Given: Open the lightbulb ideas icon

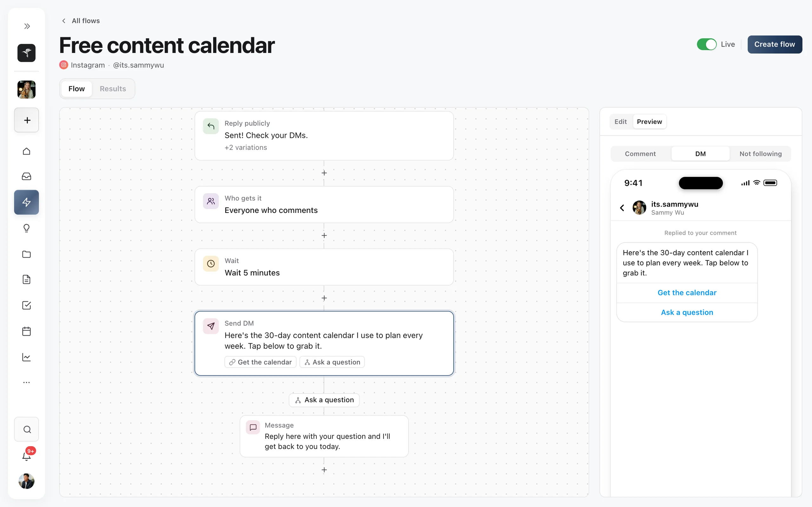Looking at the screenshot, I should [x=27, y=228].
